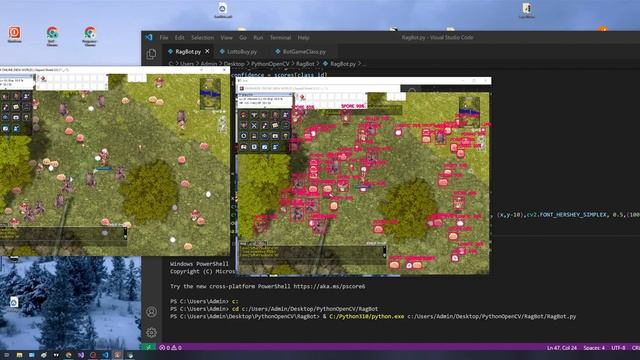Click the minimap in the detection output window
The height and width of the screenshot is (360, 640).
tap(469, 112)
